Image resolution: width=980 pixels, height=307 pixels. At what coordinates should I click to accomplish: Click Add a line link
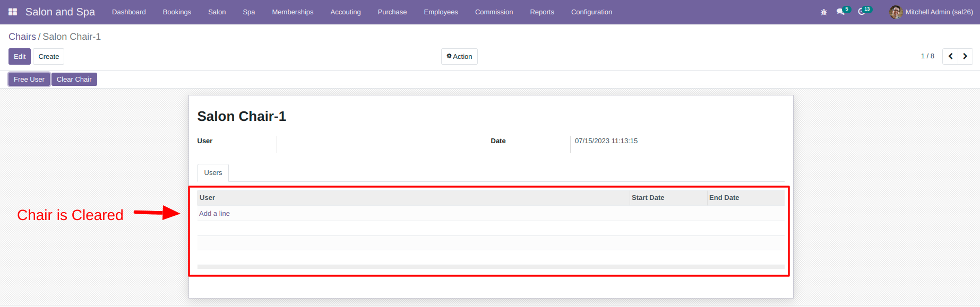coord(214,214)
